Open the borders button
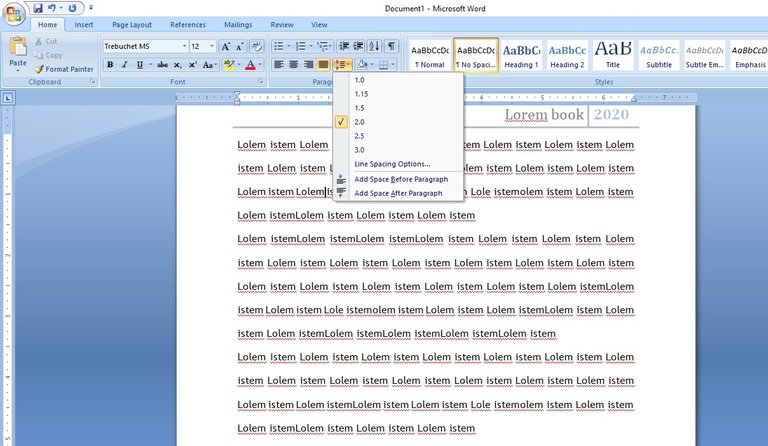 [x=384, y=65]
